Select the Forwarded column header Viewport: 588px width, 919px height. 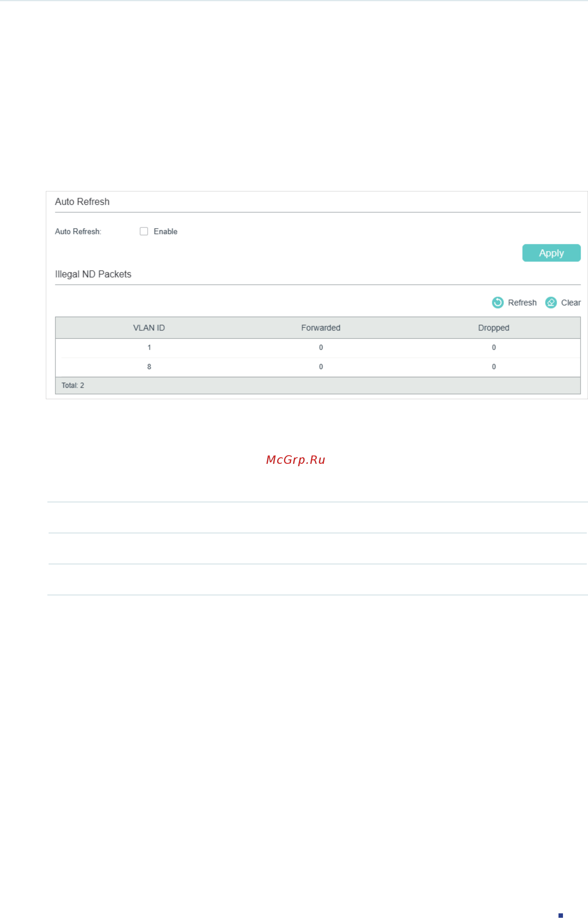coord(321,328)
